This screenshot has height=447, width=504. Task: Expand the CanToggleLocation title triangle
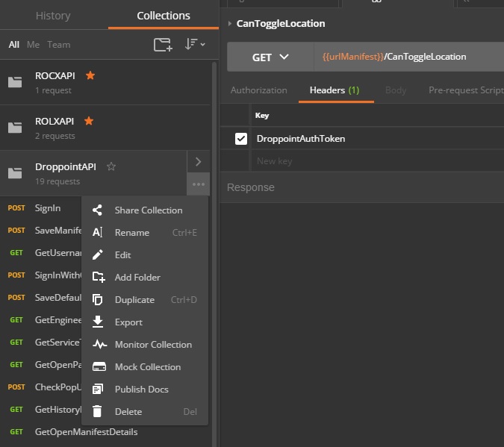229,23
